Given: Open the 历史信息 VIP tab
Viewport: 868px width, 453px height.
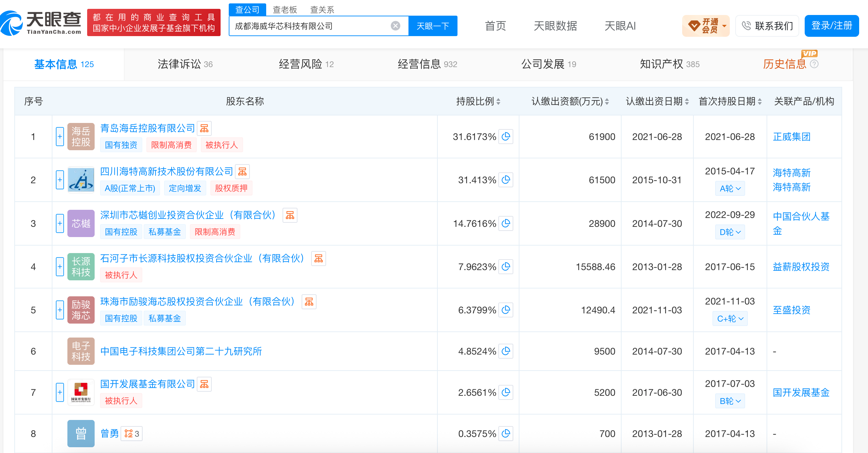Looking at the screenshot, I should [785, 64].
